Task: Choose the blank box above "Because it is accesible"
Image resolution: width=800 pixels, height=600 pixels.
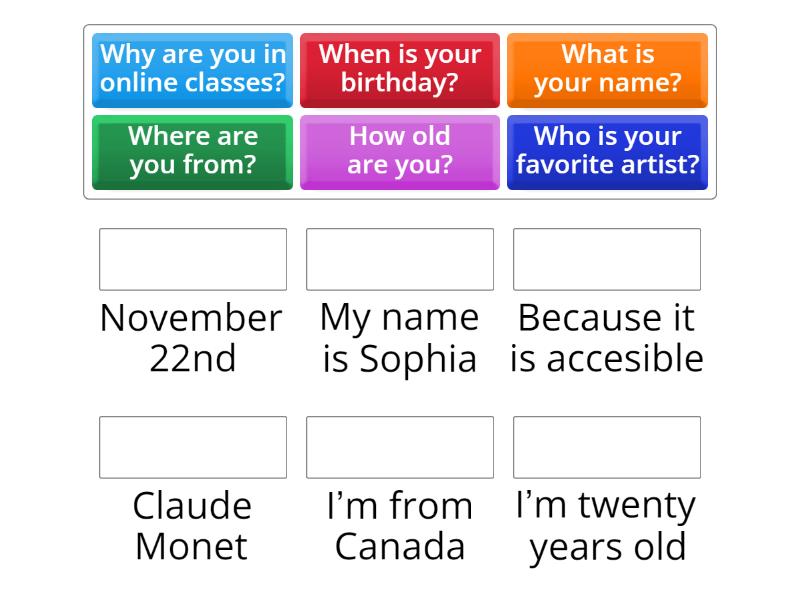Action: (x=607, y=259)
